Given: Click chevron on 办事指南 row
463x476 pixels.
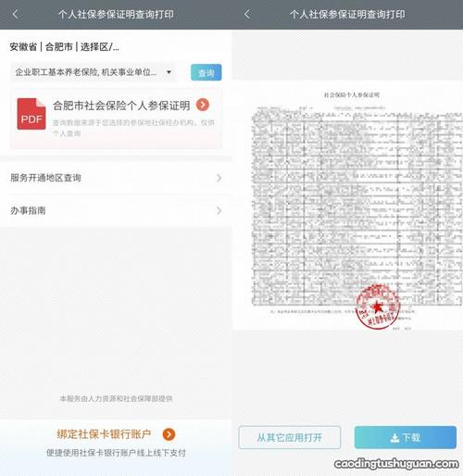Looking at the screenshot, I should click(219, 211).
